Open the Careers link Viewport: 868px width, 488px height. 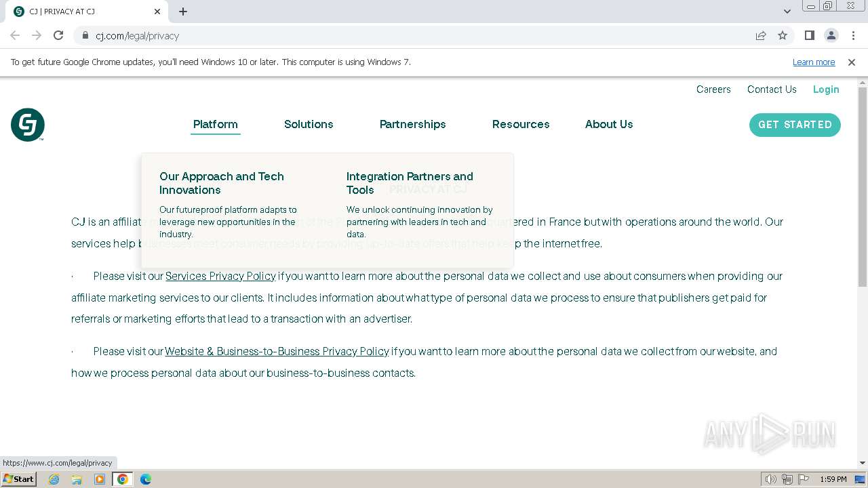pos(713,89)
